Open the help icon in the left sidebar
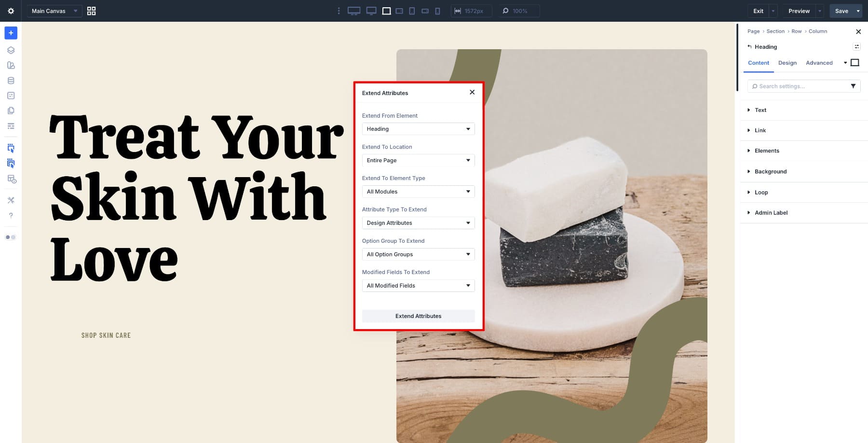Screen dimensions: 868x443 [x=11, y=216]
